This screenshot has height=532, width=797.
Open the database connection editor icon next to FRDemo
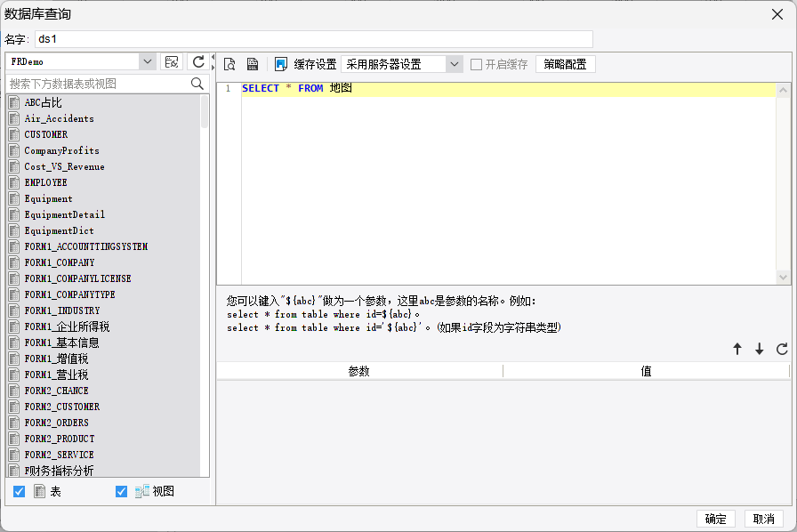coord(173,63)
